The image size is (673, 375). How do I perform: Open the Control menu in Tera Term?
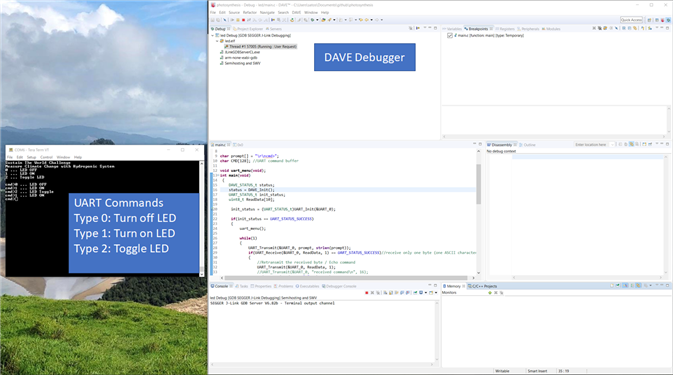coord(46,157)
